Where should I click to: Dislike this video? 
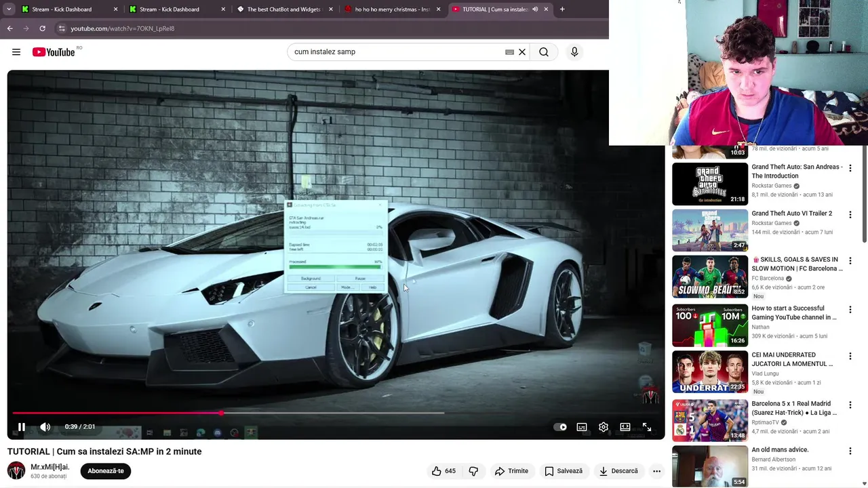474,471
